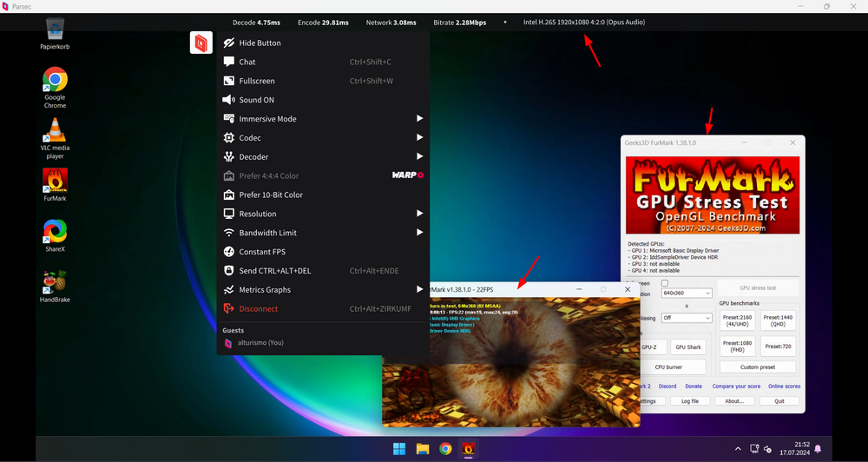Click the red Parsec overlay button
The image size is (868, 462).
click(x=201, y=43)
